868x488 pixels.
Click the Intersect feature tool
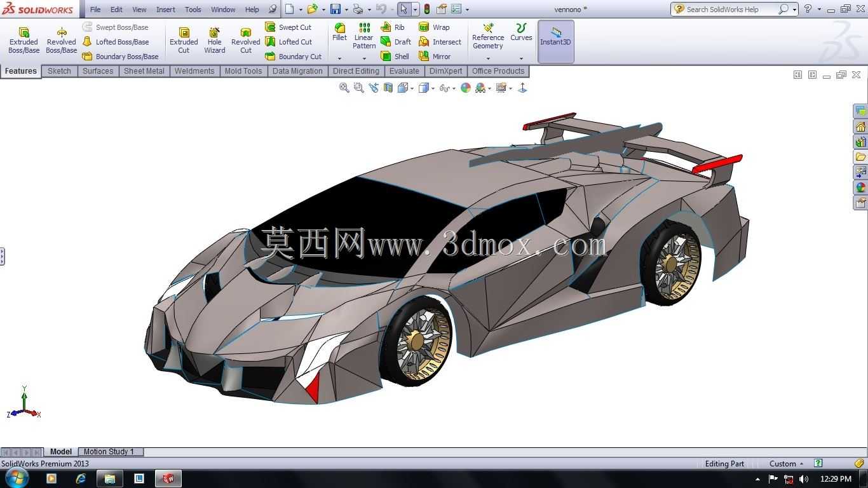click(440, 42)
